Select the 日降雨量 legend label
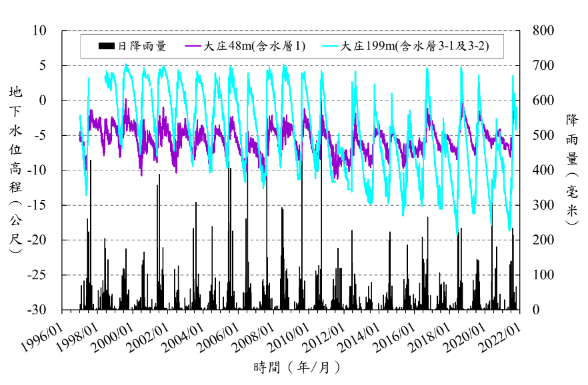This screenshot has width=588, height=385. click(142, 46)
